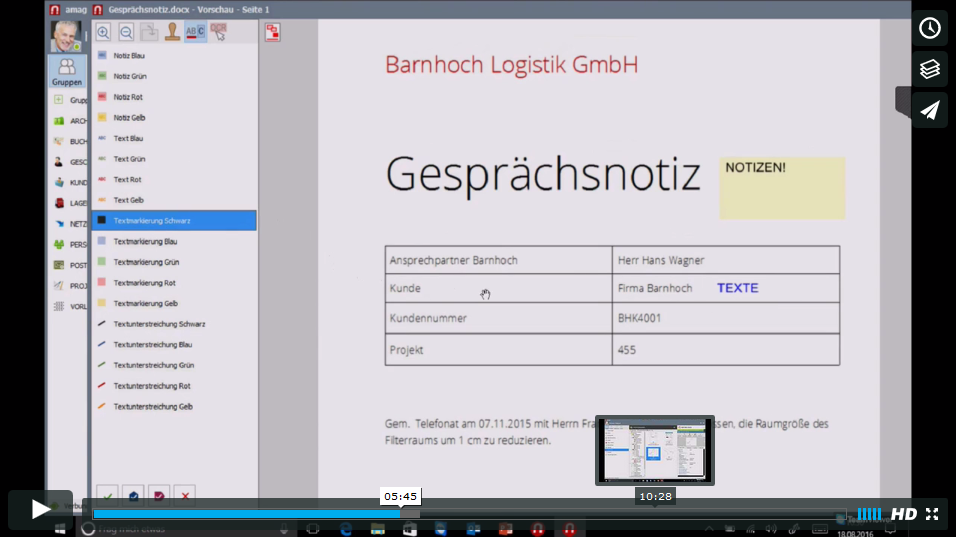The height and width of the screenshot is (537, 956).
Task: Click the green checkmark confirm button
Action: pos(107,496)
